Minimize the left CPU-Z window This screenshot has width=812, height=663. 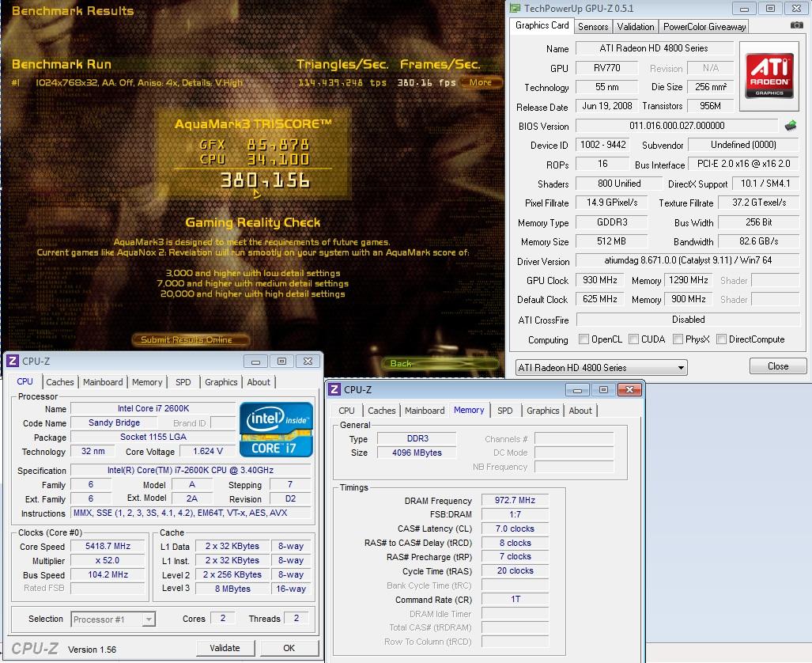coord(255,362)
